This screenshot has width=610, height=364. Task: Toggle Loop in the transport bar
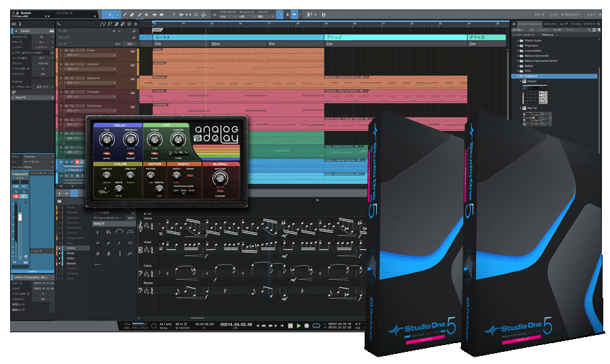click(316, 326)
